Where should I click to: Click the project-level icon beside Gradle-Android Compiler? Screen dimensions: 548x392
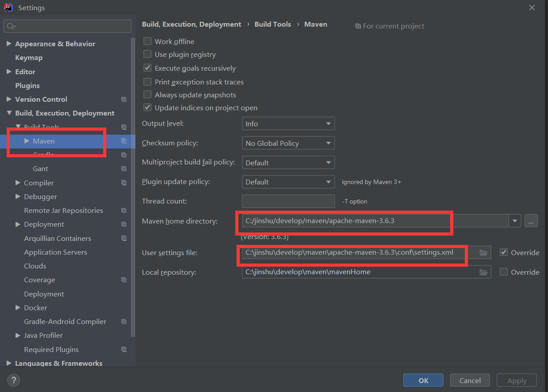point(124,322)
